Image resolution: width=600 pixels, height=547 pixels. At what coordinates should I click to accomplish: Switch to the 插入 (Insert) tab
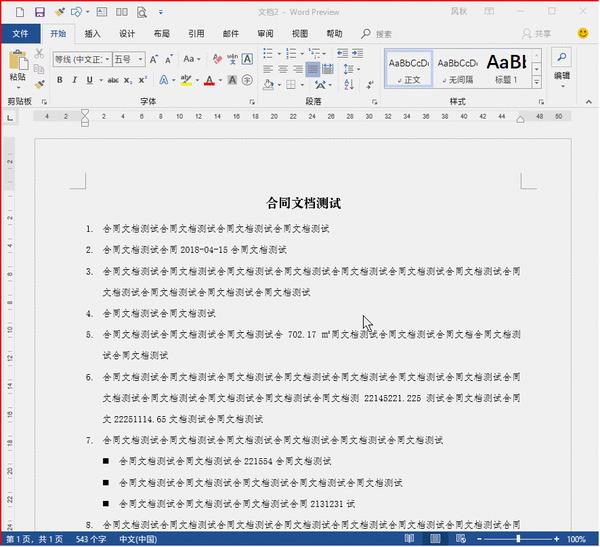[92, 33]
